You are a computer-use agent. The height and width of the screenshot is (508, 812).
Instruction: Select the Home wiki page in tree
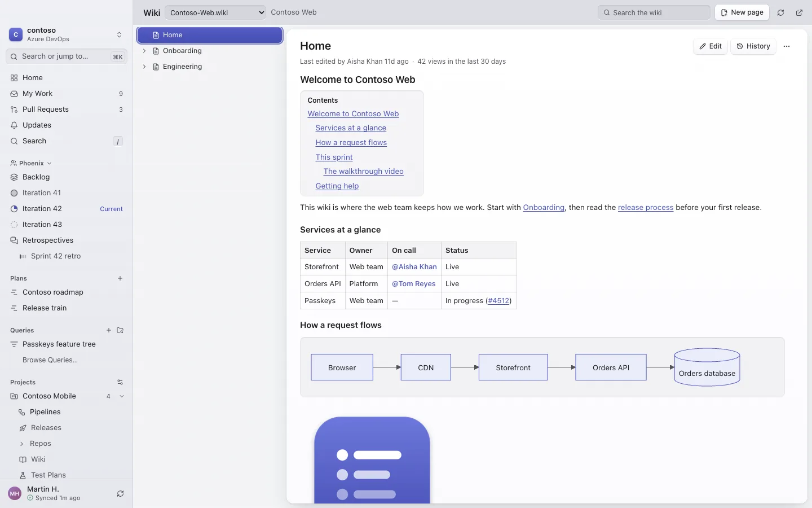[x=210, y=35]
